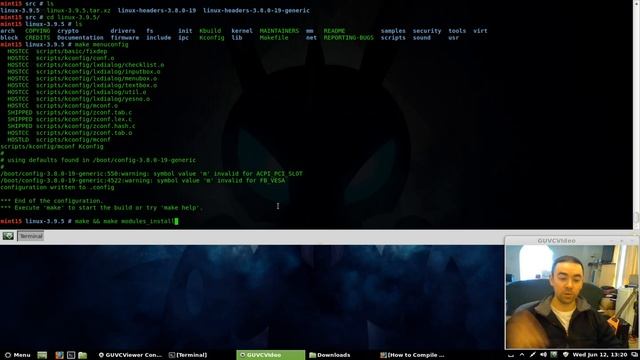Viewport: 640px width, 360px height.
Task: Click the new tab icon beside Terminal tab
Action: (x=8, y=236)
